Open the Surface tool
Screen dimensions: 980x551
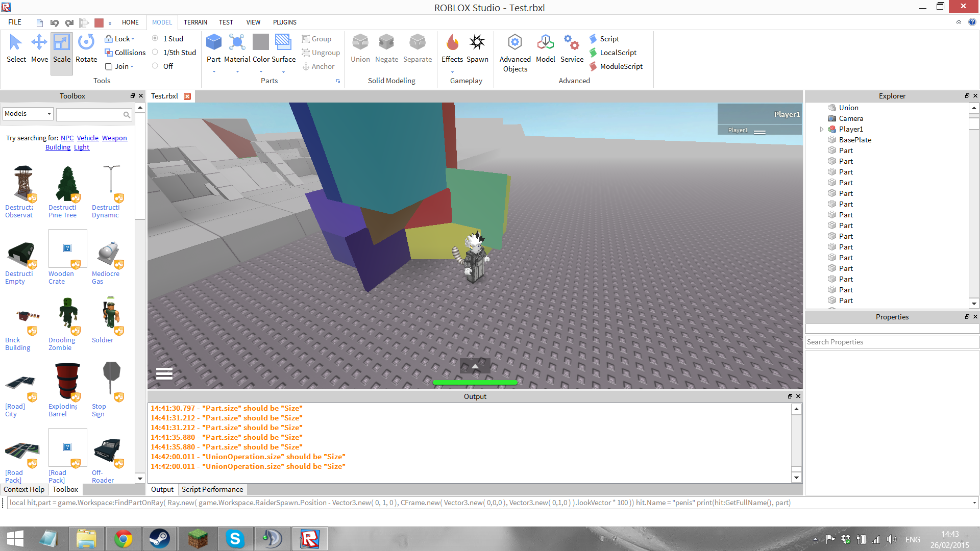pos(283,48)
